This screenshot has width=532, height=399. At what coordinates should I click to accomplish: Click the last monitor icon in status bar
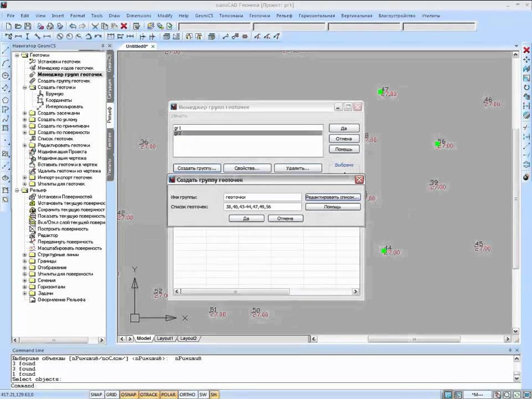coord(526,395)
